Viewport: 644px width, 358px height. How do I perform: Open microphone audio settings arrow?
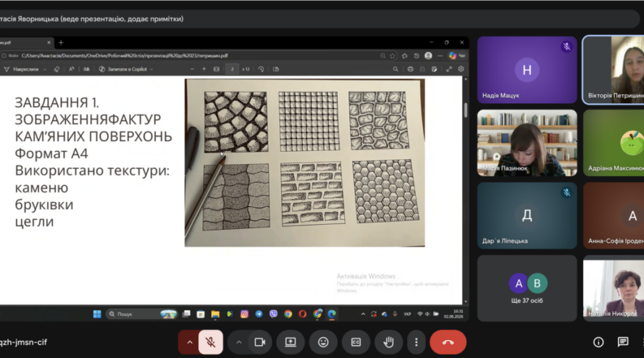click(190, 342)
